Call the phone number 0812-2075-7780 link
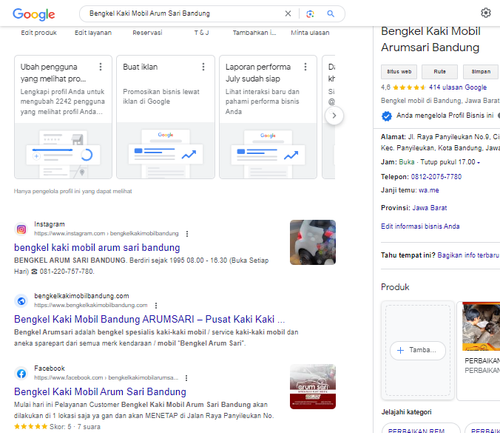This screenshot has width=500, height=433. pyautogui.click(x=436, y=177)
